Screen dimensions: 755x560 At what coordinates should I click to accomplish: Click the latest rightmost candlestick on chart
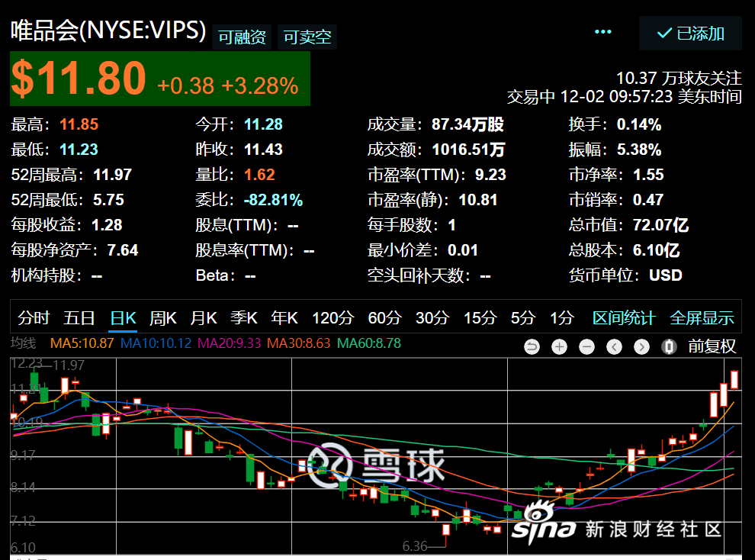pyautogui.click(x=734, y=379)
